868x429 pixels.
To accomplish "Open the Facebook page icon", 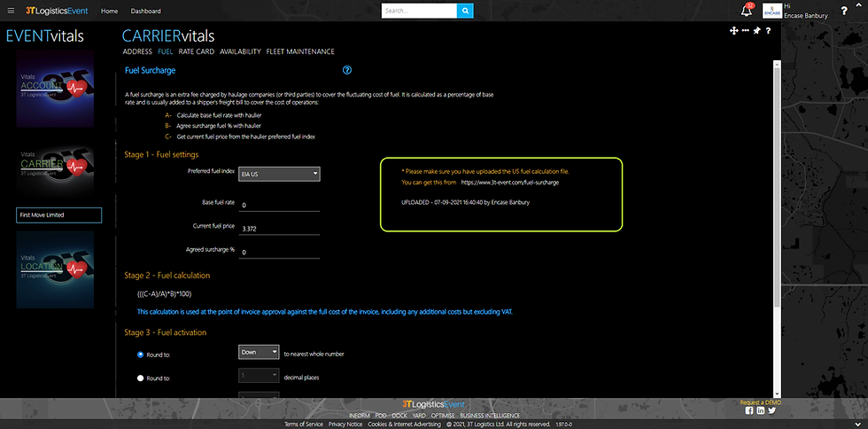I will coord(749,410).
